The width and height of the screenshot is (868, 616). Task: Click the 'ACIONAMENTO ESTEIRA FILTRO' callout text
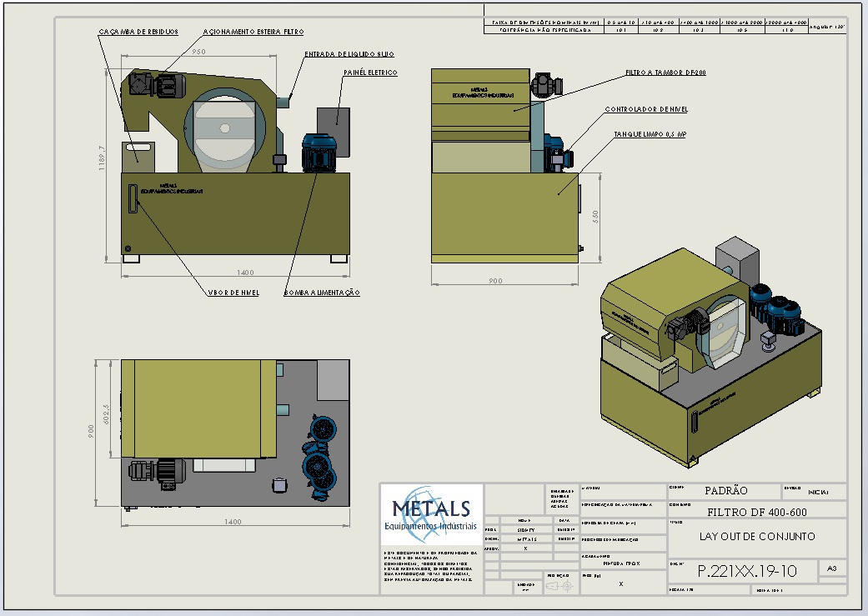point(253,33)
